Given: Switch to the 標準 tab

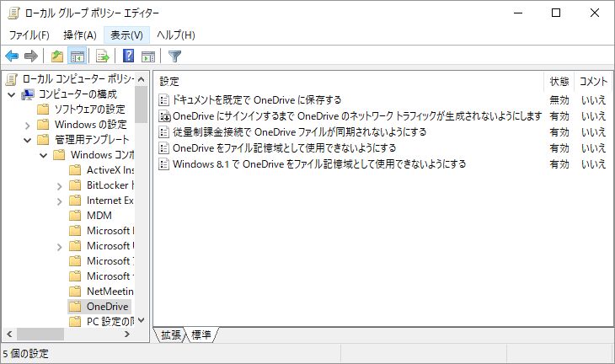Looking at the screenshot, I should pos(201,335).
